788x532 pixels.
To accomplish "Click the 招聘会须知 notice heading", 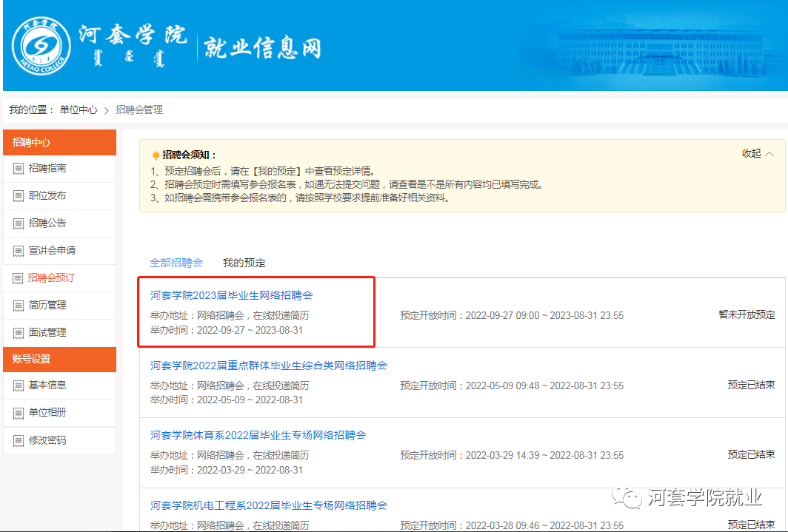I will tap(189, 155).
